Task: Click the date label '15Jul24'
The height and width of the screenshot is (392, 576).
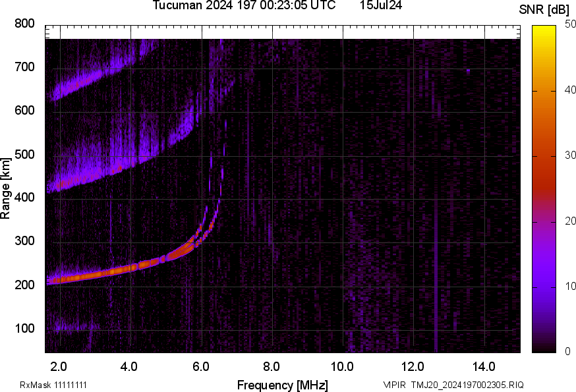Action: click(381, 5)
